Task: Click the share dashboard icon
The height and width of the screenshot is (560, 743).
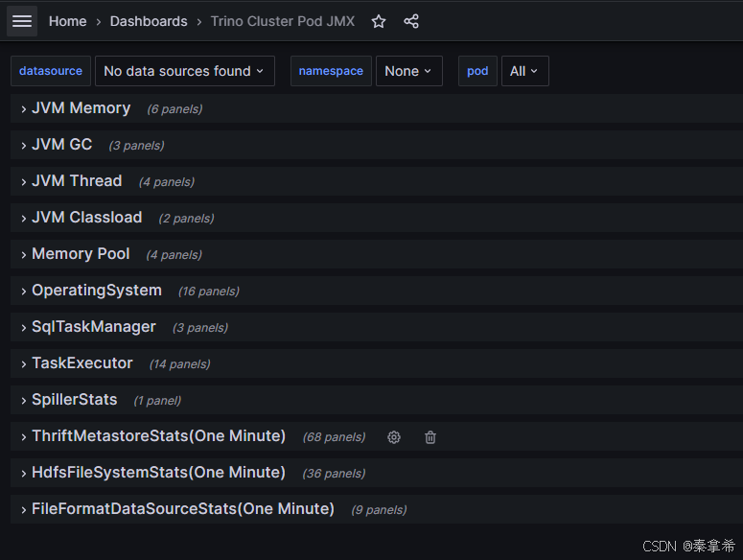Action: click(x=411, y=21)
